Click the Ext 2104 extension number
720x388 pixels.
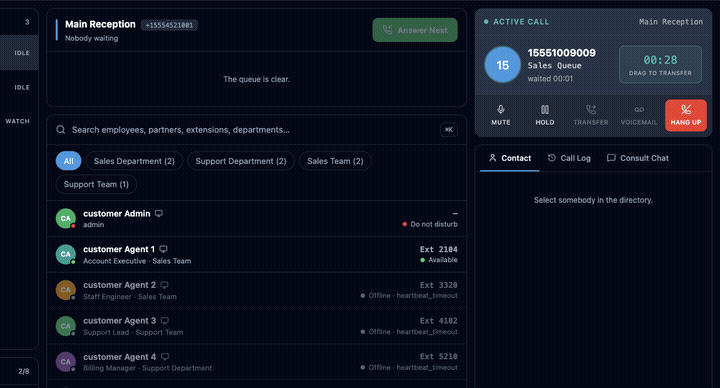click(439, 249)
